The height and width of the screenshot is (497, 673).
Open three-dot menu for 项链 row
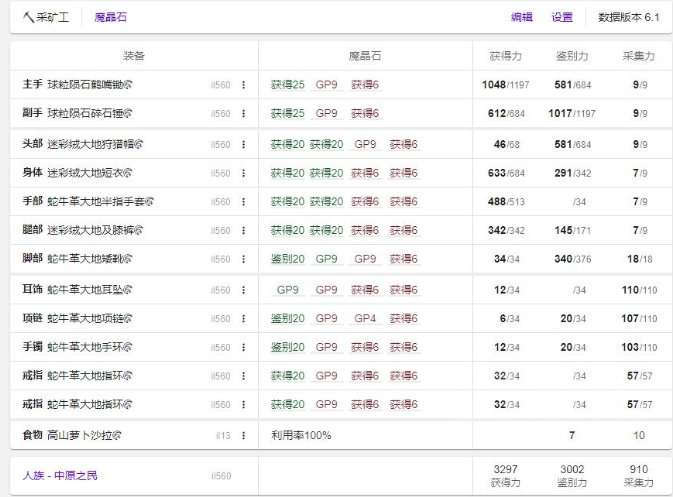[x=243, y=318]
